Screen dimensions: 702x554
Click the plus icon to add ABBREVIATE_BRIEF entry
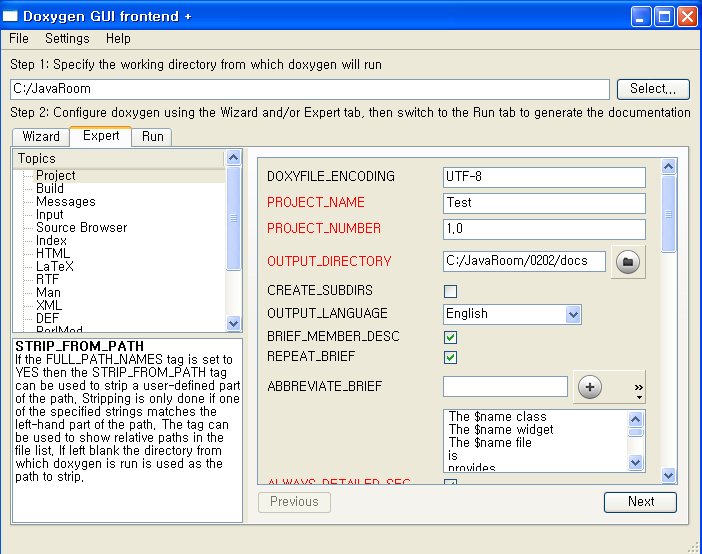coord(590,387)
